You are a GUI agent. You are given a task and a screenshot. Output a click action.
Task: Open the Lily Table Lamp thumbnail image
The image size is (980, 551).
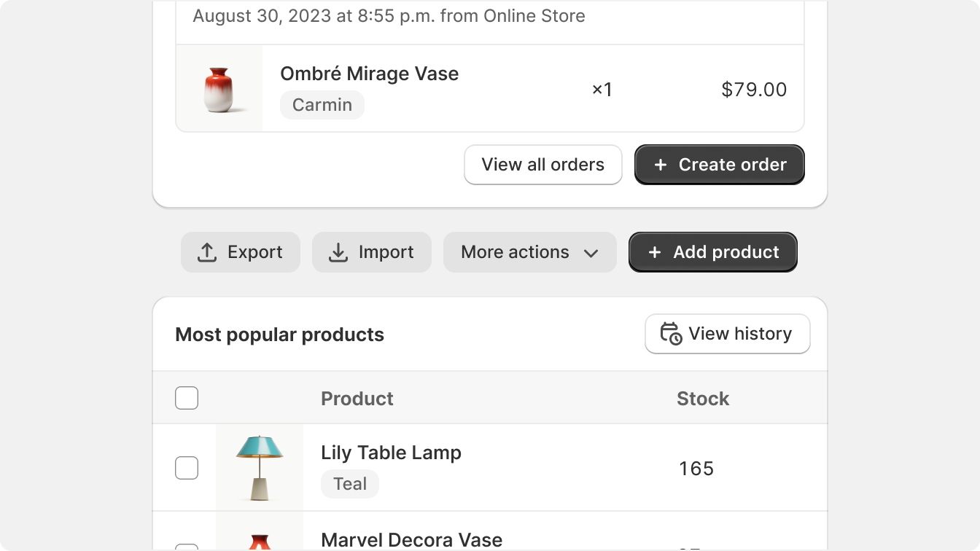tap(260, 468)
